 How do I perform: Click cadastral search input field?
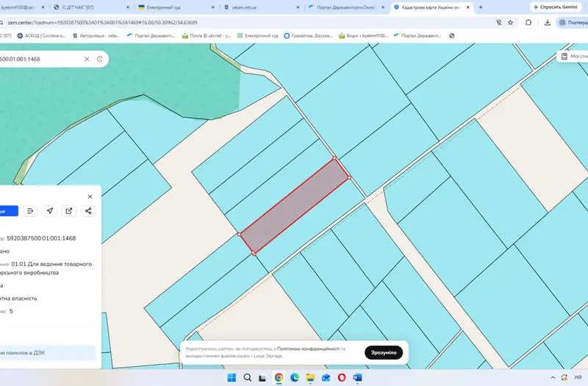(x=40, y=59)
